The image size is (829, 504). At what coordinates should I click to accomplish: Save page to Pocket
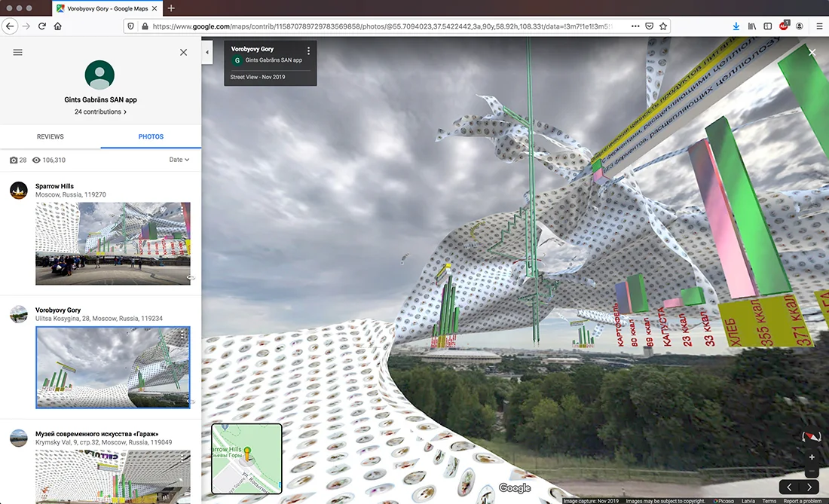[x=649, y=26]
